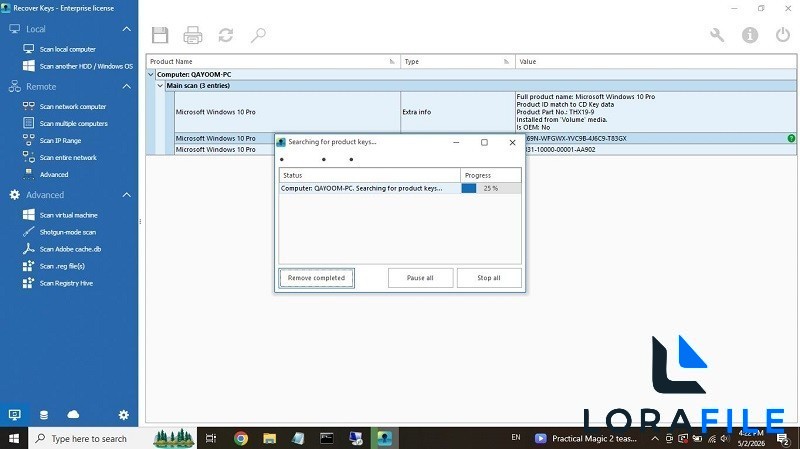800x449 pixels.
Task: Click the Status column header in dialog
Action: point(369,175)
